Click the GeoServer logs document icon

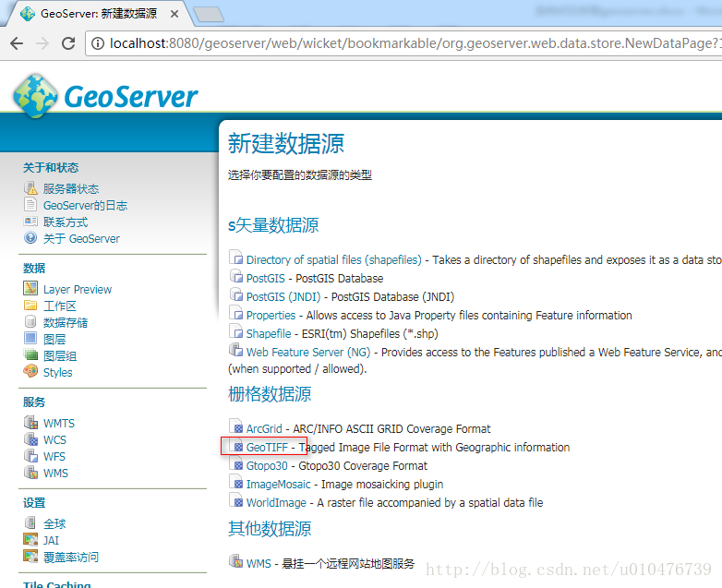(30, 204)
